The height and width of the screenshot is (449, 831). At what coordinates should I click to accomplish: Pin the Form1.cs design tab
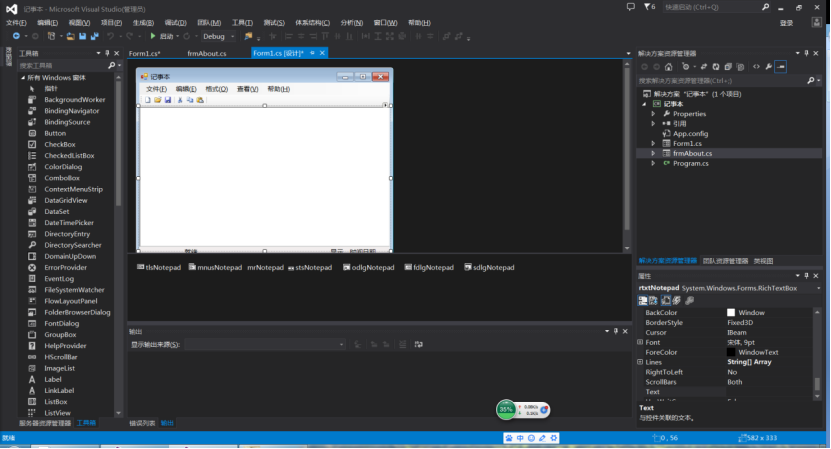click(x=312, y=53)
